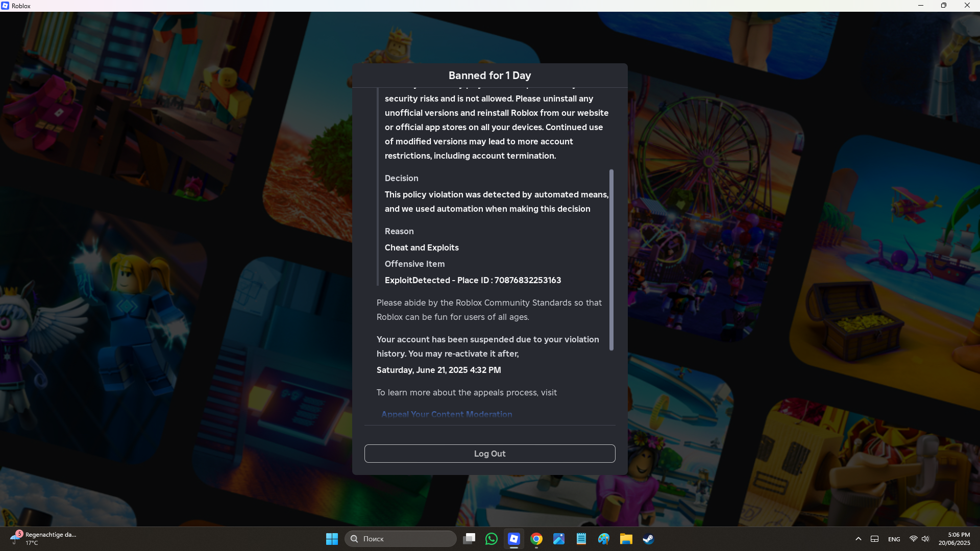Click the Поиск taskbar search box
The height and width of the screenshot is (551, 980).
coord(401,539)
